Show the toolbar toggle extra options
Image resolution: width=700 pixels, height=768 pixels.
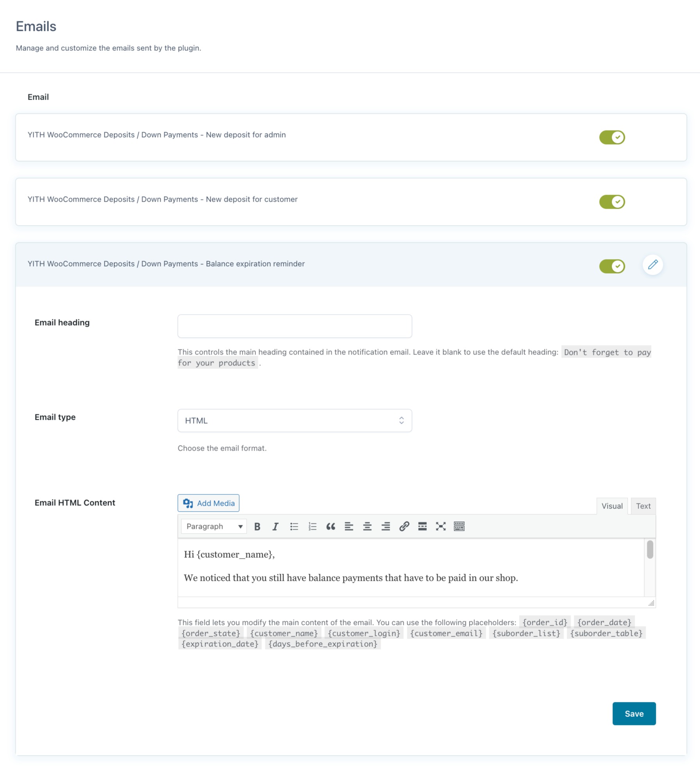click(459, 526)
